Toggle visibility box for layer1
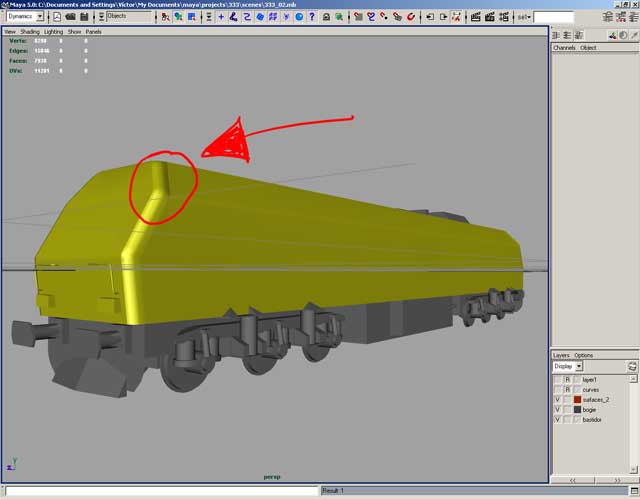Viewport: 640px width, 499px height. 557,379
